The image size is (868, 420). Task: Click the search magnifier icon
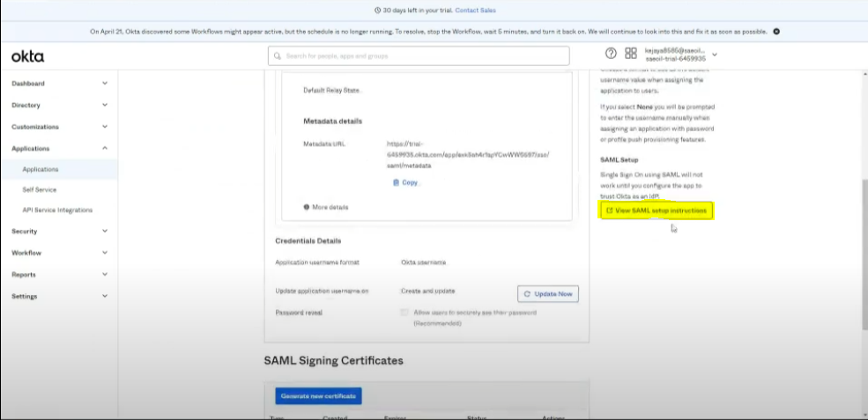click(x=277, y=55)
